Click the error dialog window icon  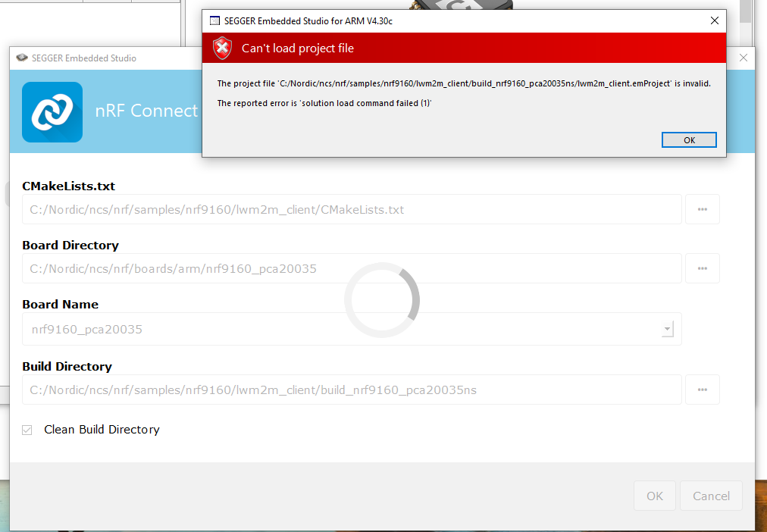point(214,20)
